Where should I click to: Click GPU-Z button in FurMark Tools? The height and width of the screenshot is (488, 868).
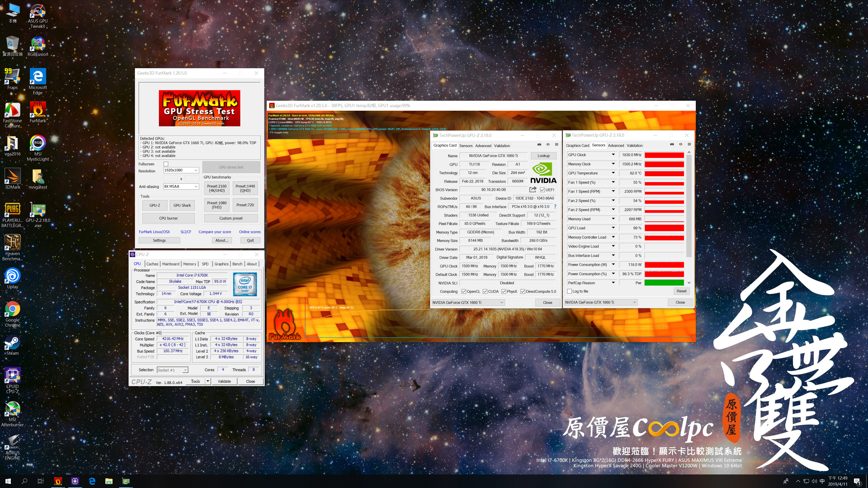click(x=155, y=205)
